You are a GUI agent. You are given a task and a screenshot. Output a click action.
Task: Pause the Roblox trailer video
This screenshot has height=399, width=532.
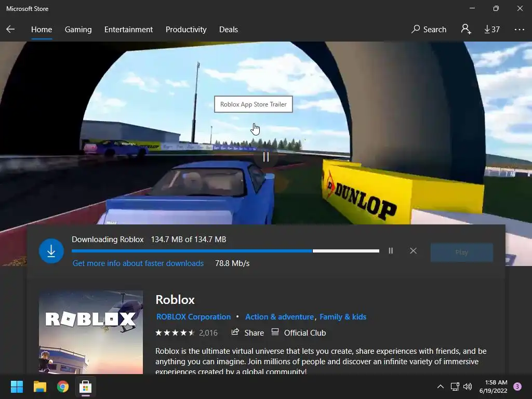point(266,157)
